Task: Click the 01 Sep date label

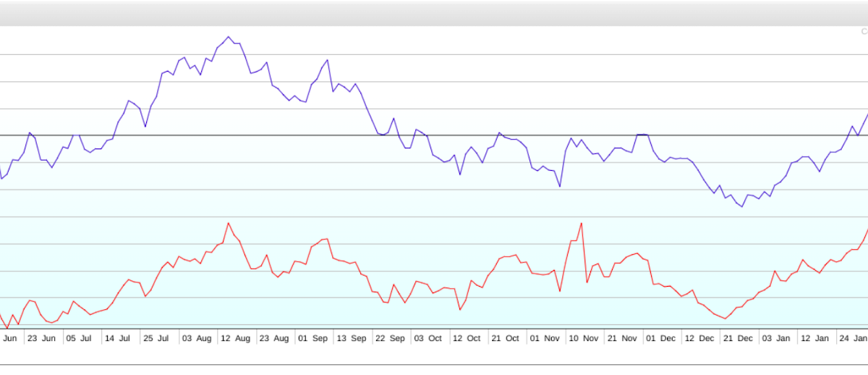Action: click(312, 338)
